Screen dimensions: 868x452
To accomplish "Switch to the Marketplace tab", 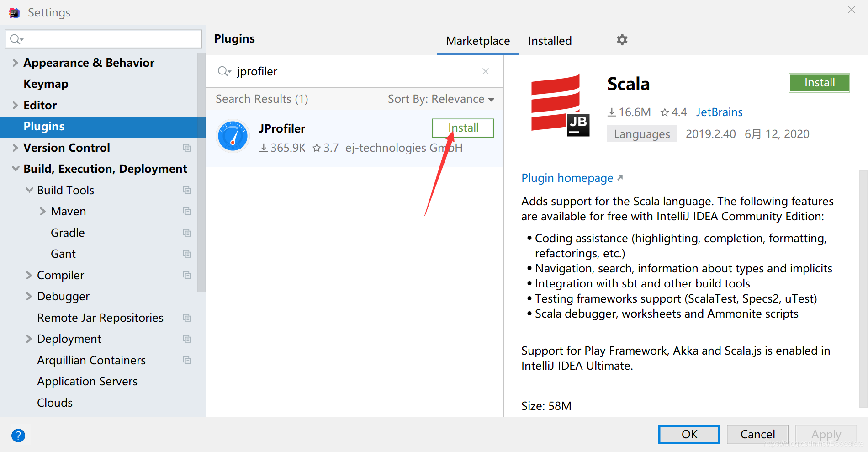I will pyautogui.click(x=478, y=41).
